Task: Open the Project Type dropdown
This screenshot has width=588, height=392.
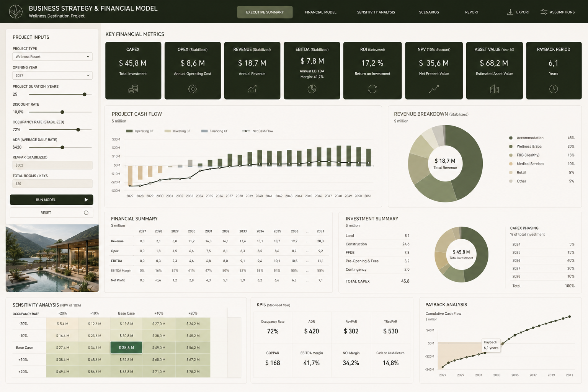Action: click(x=52, y=57)
